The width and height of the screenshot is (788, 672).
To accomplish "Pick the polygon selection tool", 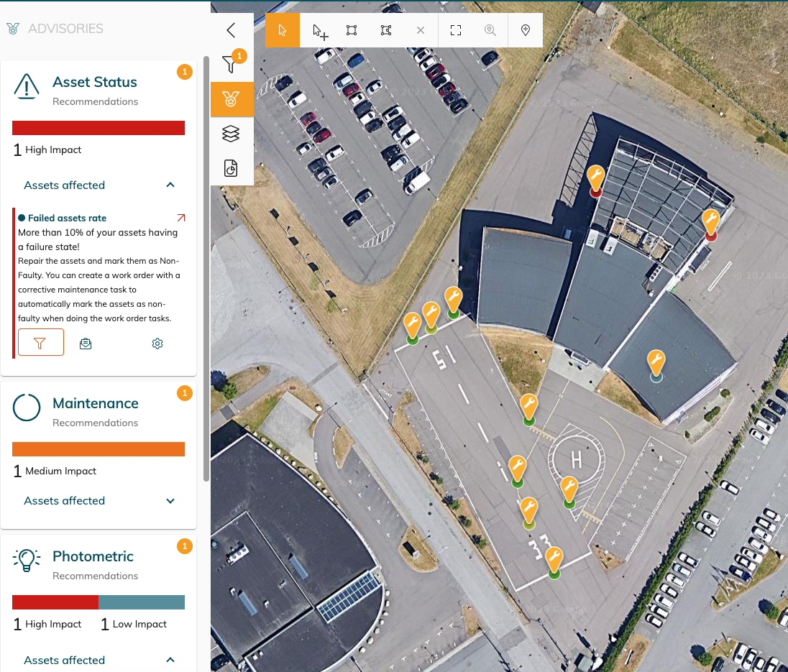I will [x=386, y=30].
